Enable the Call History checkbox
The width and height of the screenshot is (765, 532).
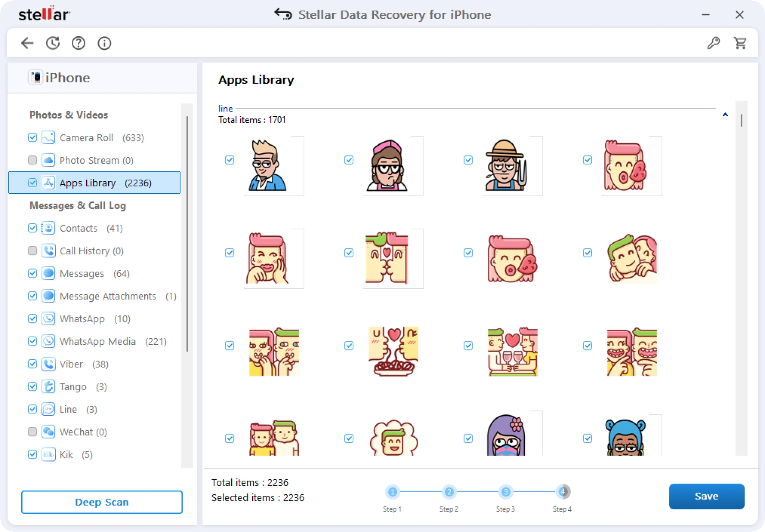32,251
